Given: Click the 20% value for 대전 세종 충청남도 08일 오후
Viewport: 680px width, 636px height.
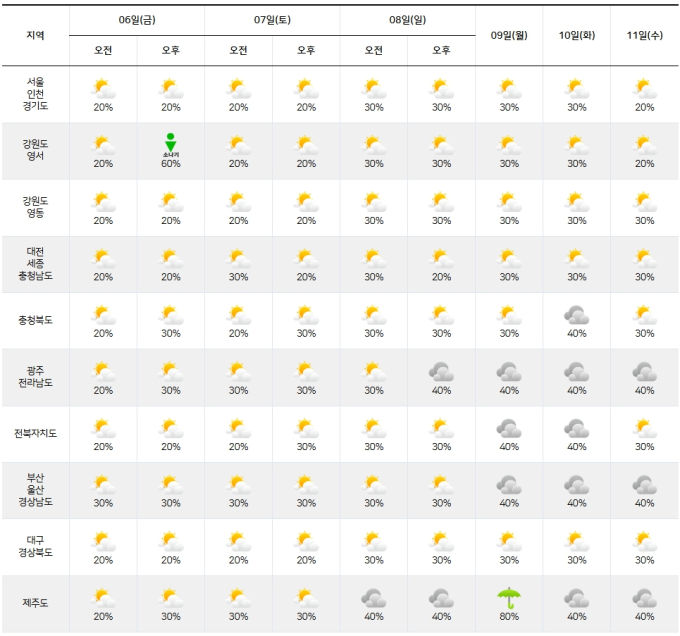Looking at the screenshot, I should (441, 277).
